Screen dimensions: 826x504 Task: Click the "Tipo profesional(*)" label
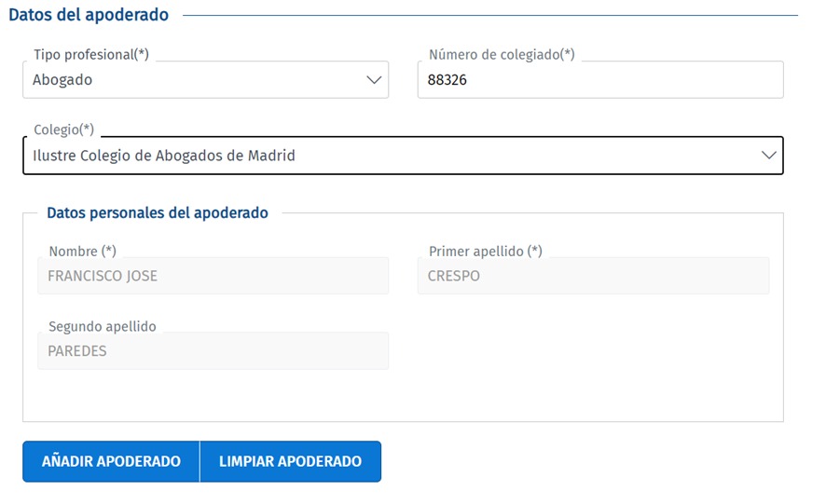[x=91, y=55]
